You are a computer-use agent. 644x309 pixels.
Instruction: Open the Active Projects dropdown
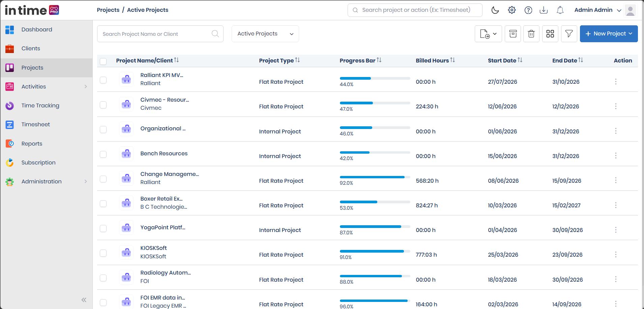click(265, 34)
